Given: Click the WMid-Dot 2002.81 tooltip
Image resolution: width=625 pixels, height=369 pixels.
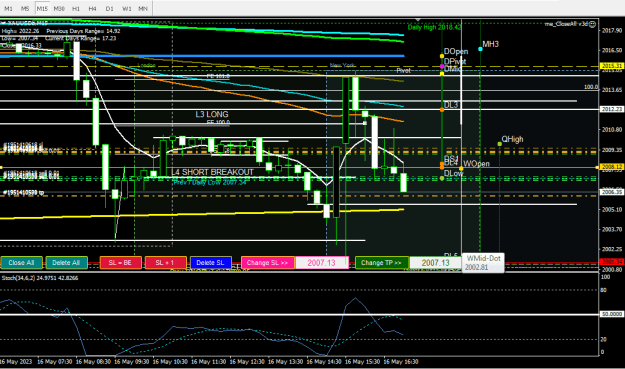Looking at the screenshot, I should tap(483, 263).
